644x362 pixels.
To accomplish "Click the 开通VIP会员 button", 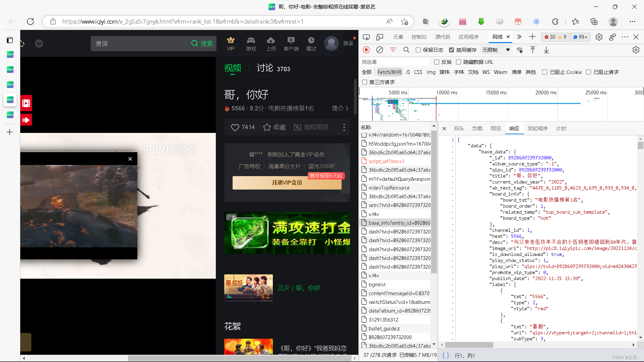I will tap(287, 183).
